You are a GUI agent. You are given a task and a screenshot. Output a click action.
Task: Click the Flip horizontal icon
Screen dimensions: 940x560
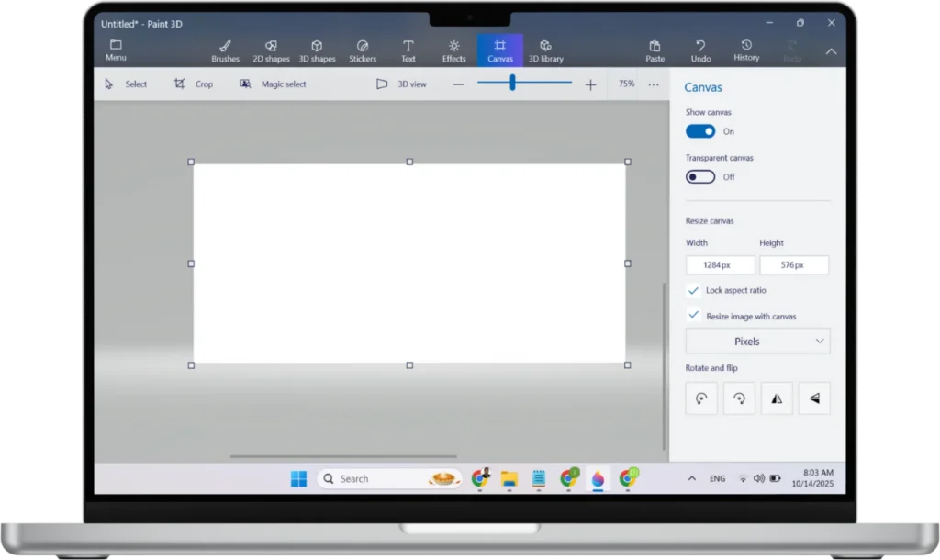coord(777,398)
